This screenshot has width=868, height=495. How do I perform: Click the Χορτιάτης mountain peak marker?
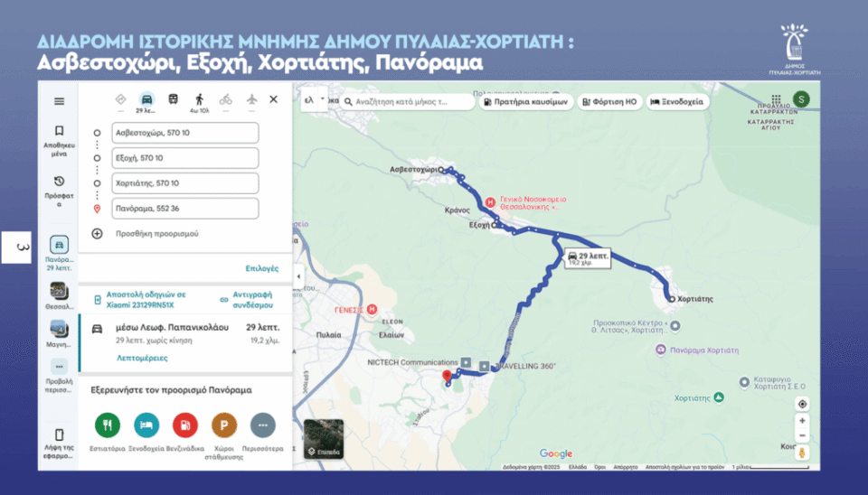pyautogui.click(x=719, y=397)
